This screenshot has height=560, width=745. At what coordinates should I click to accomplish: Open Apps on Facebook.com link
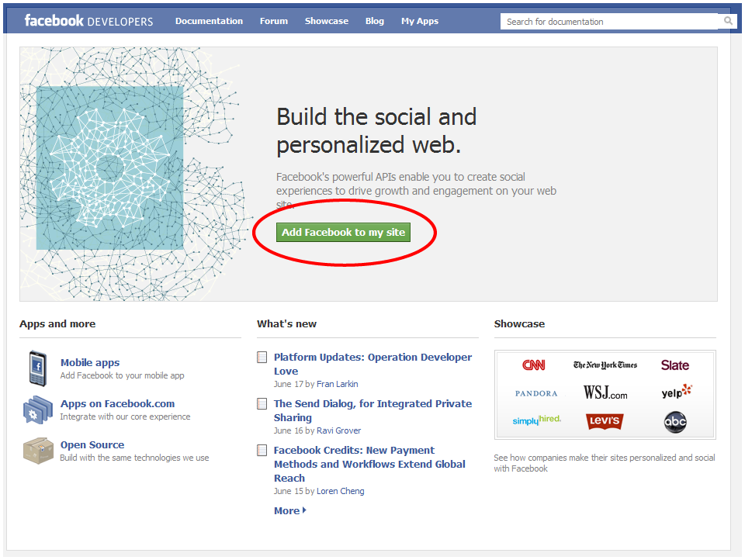click(x=117, y=404)
